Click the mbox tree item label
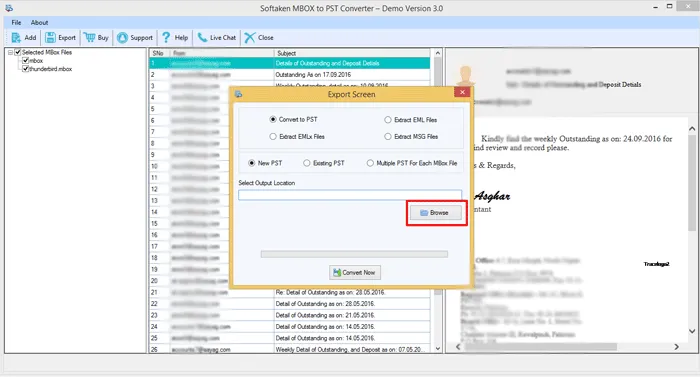 coord(36,60)
